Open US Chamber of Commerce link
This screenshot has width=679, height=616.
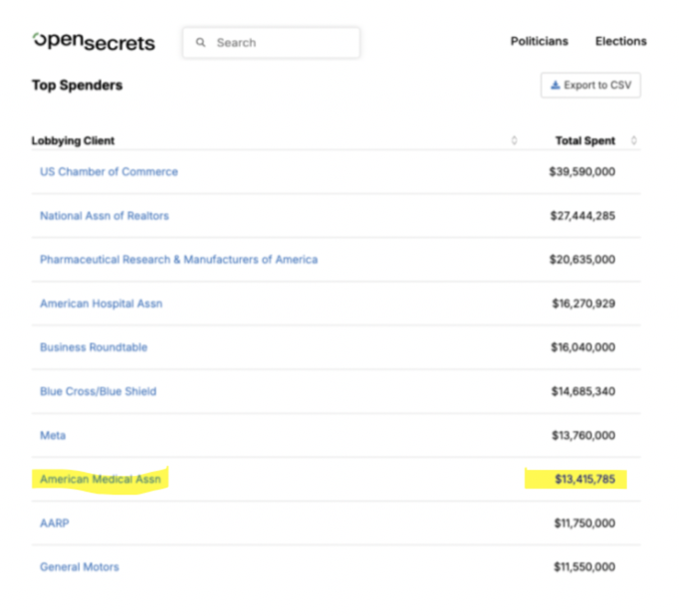tap(109, 172)
